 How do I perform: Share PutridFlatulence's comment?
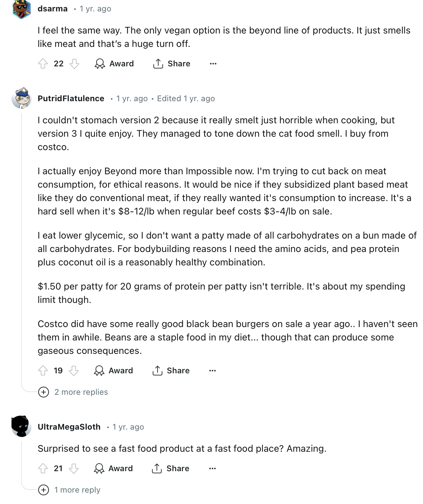[171, 371]
